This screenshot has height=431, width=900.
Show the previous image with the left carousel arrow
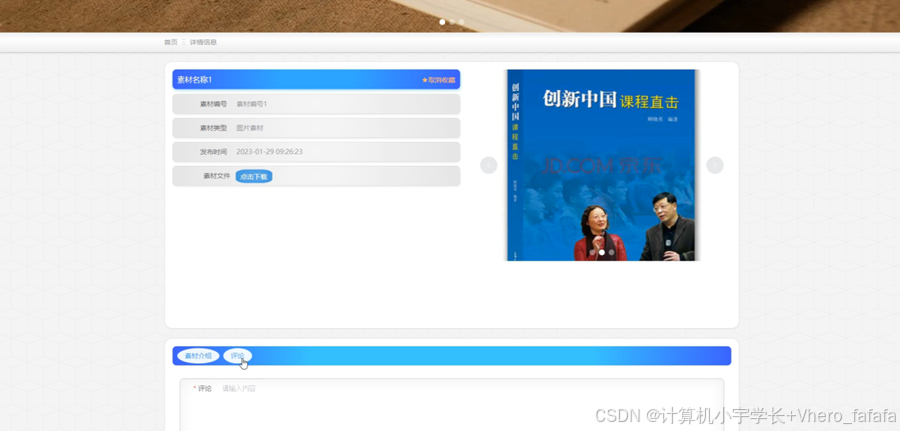click(x=488, y=165)
